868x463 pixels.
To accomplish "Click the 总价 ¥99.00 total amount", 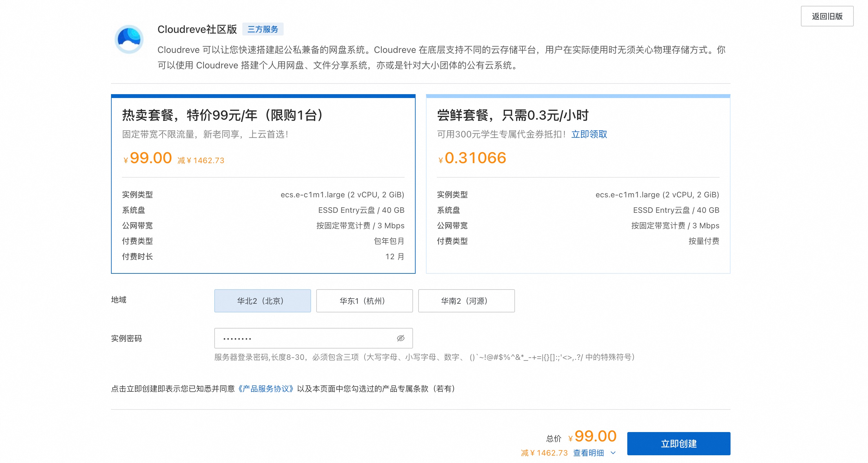I will 595,436.
